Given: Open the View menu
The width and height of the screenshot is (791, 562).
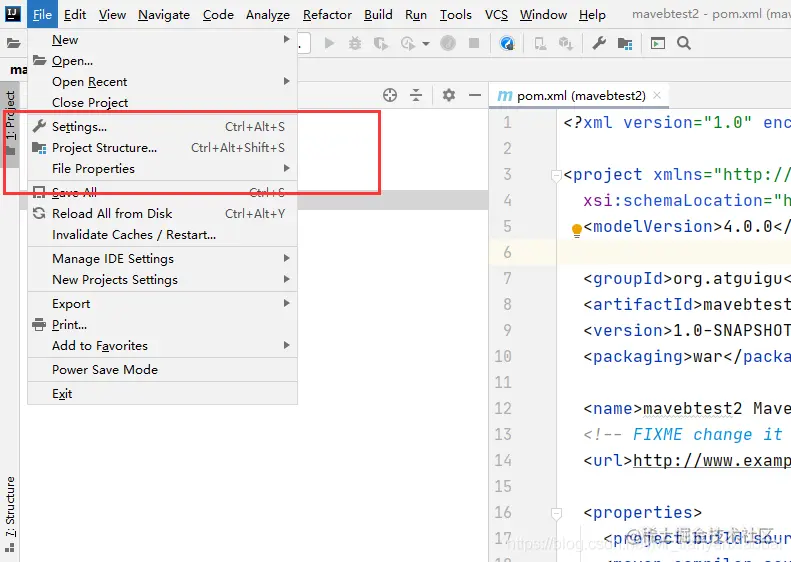Looking at the screenshot, I should click(x=112, y=15).
